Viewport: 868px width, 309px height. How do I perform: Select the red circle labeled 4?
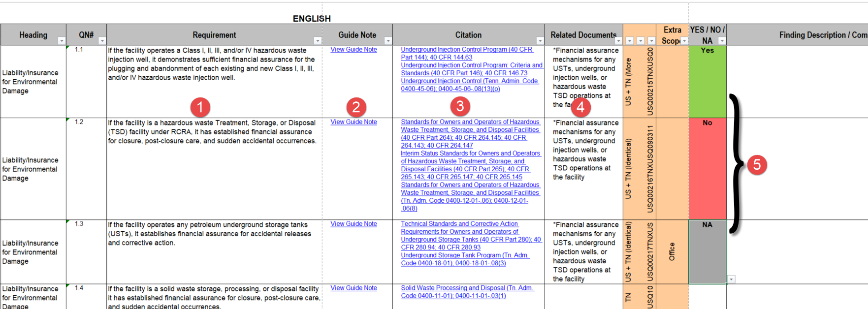click(x=580, y=107)
